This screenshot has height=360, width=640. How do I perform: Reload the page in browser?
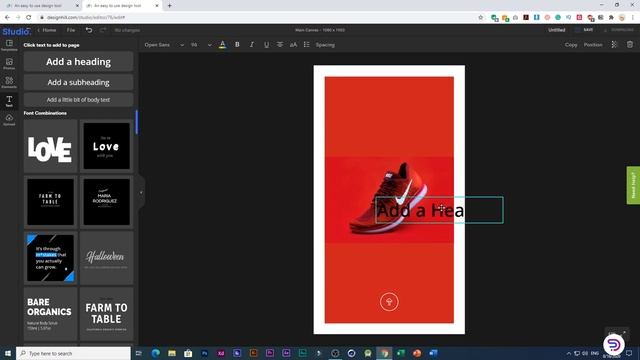tap(29, 18)
